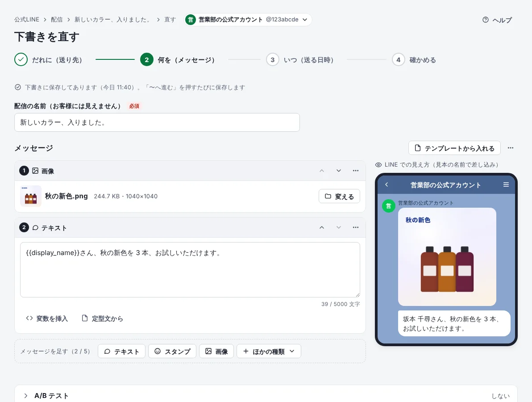Open ほかの種類 dropdown
The height and width of the screenshot is (402, 532).
click(269, 352)
